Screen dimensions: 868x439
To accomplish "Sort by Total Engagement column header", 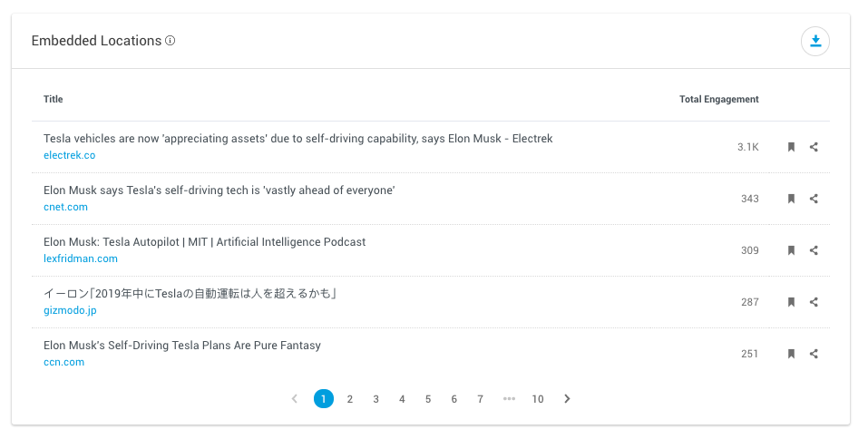I will [718, 99].
